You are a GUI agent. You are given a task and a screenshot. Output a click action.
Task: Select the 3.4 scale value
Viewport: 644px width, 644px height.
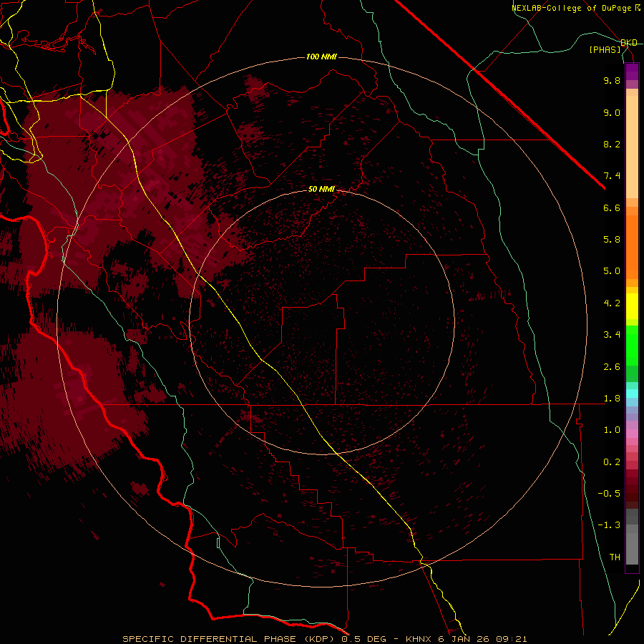[x=612, y=335]
